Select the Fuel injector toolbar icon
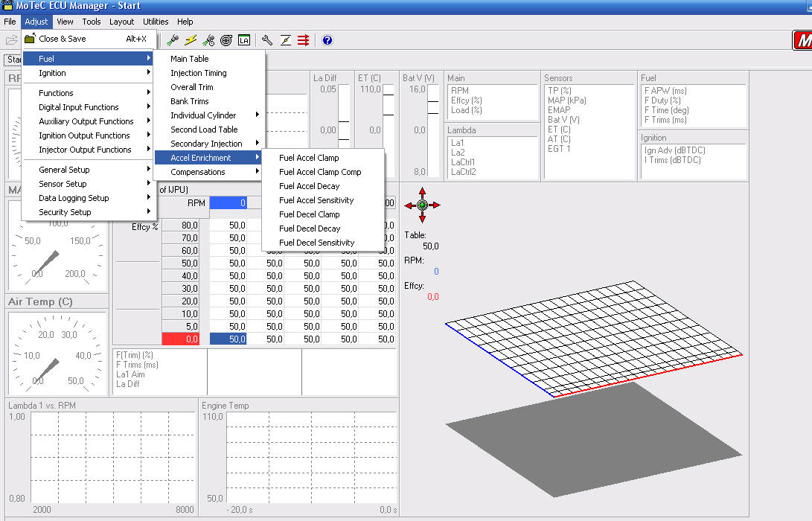812x521 pixels. coord(173,40)
